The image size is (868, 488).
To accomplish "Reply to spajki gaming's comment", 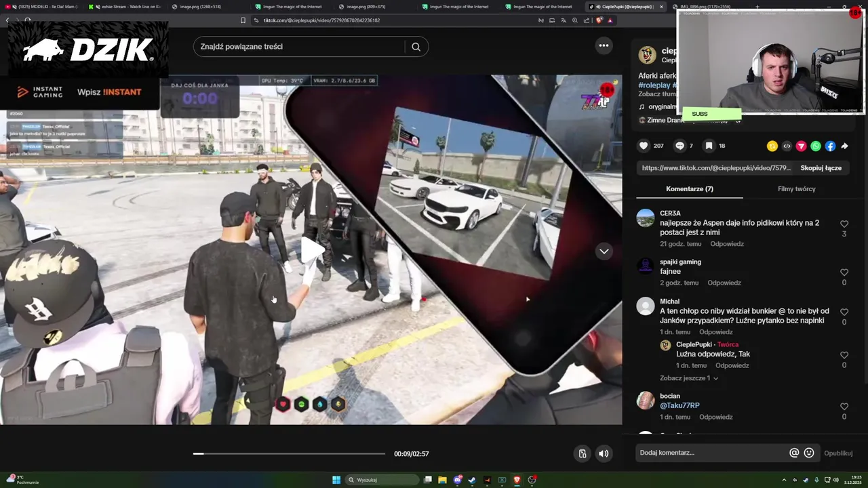I will point(724,283).
